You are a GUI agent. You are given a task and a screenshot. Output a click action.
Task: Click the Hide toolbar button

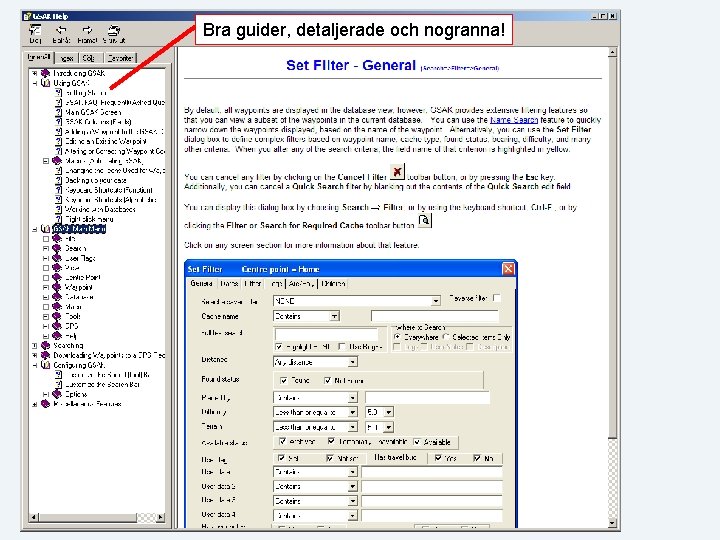[35, 34]
